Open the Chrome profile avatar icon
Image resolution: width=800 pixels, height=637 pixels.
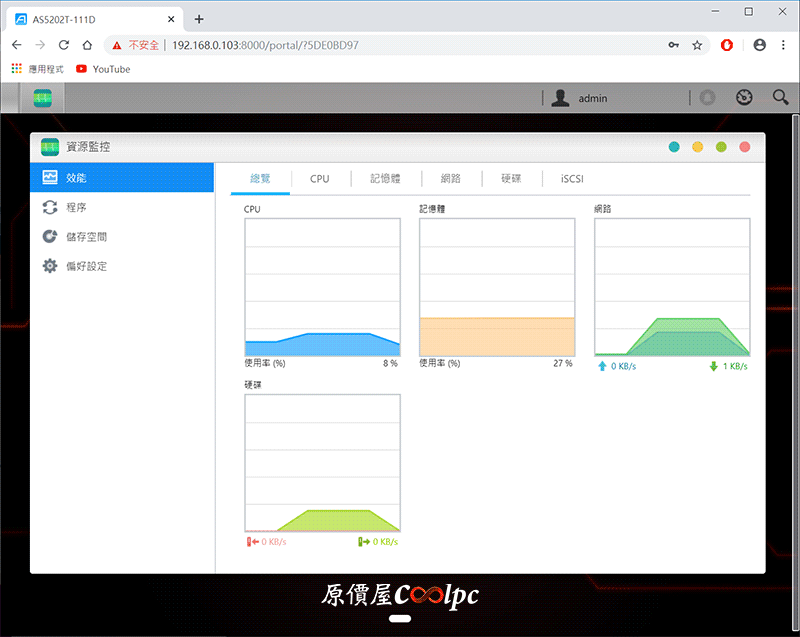pos(760,45)
